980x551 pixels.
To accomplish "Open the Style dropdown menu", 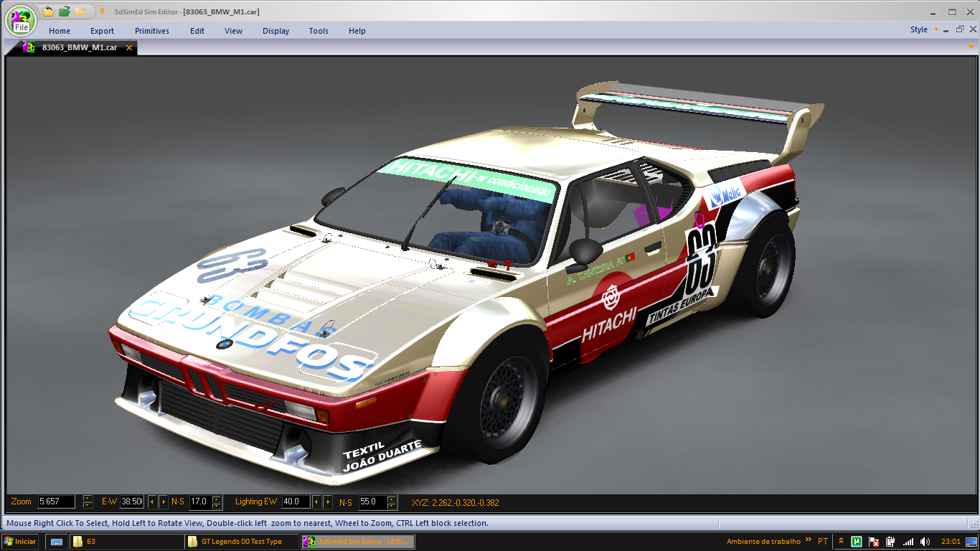I will point(924,30).
